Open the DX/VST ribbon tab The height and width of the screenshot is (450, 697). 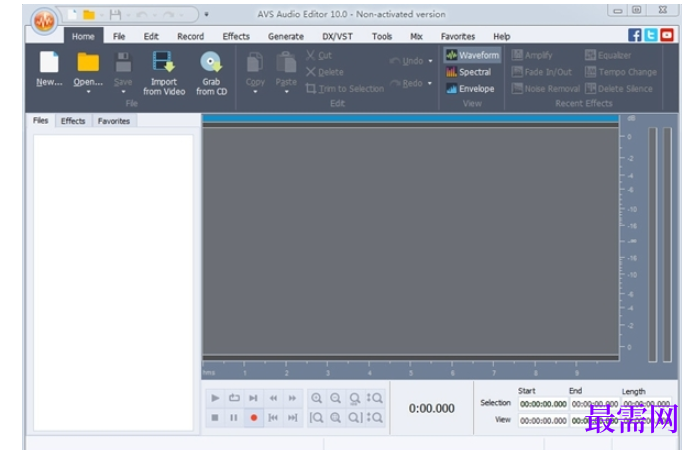337,36
